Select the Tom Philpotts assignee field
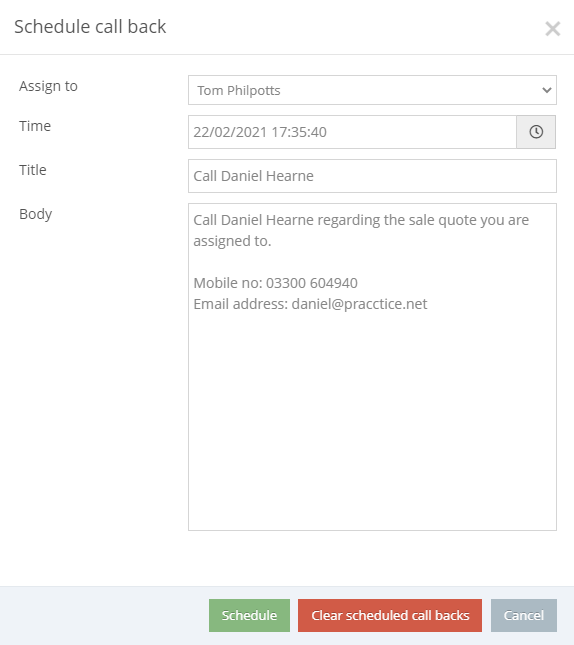The width and height of the screenshot is (574, 645). point(372,90)
